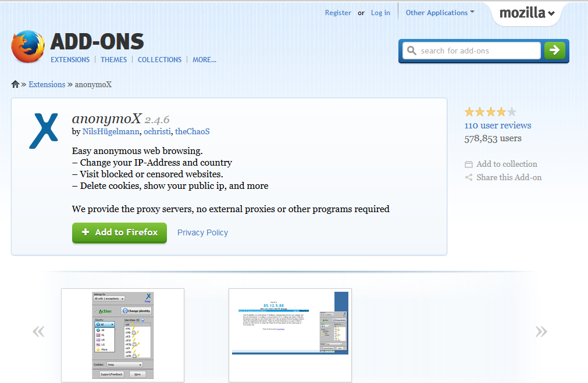Click Share this Add-on link

point(509,177)
